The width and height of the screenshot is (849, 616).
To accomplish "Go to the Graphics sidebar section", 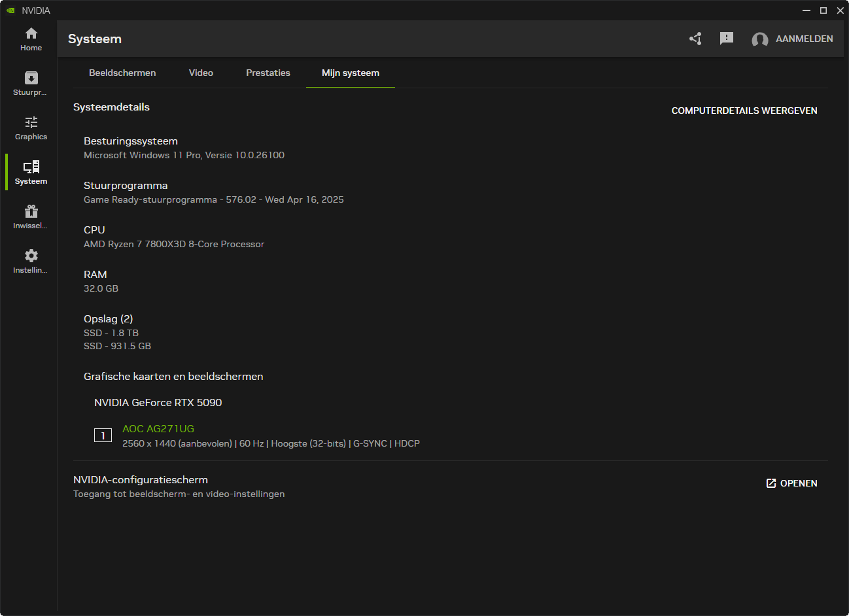I will tap(31, 128).
